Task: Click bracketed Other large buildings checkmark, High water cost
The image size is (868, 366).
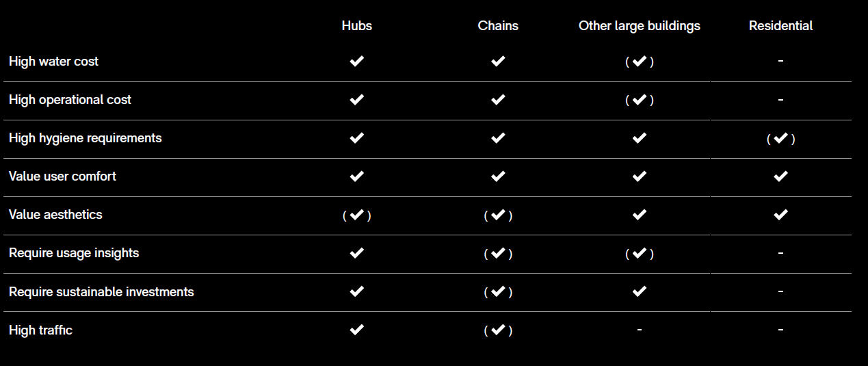Action: pos(640,62)
